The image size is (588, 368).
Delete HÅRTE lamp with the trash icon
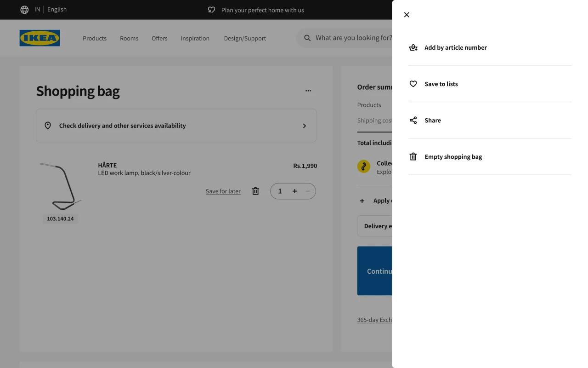pyautogui.click(x=256, y=191)
